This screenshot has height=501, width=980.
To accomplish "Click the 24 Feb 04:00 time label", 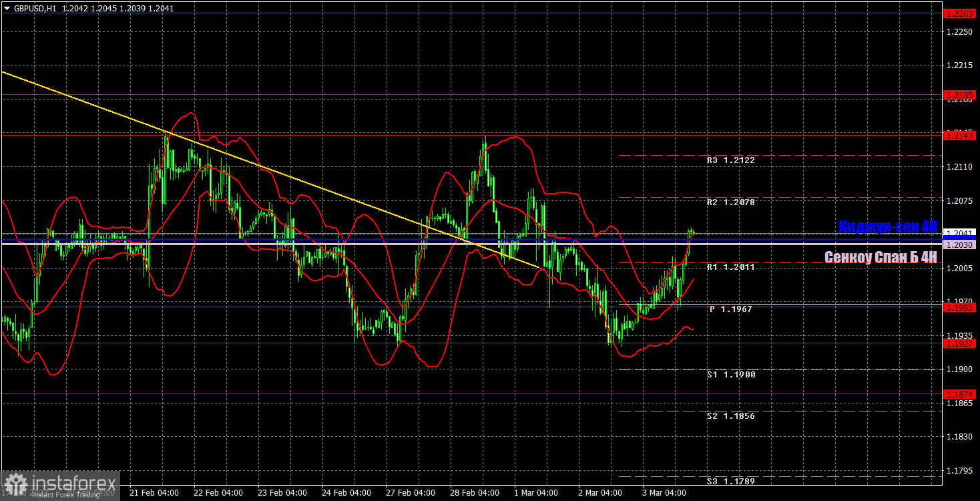I will coord(346,493).
